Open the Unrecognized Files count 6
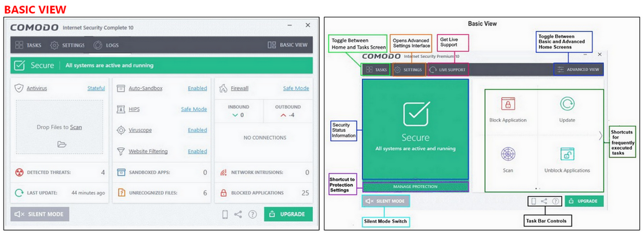644x235 pixels. [x=205, y=193]
